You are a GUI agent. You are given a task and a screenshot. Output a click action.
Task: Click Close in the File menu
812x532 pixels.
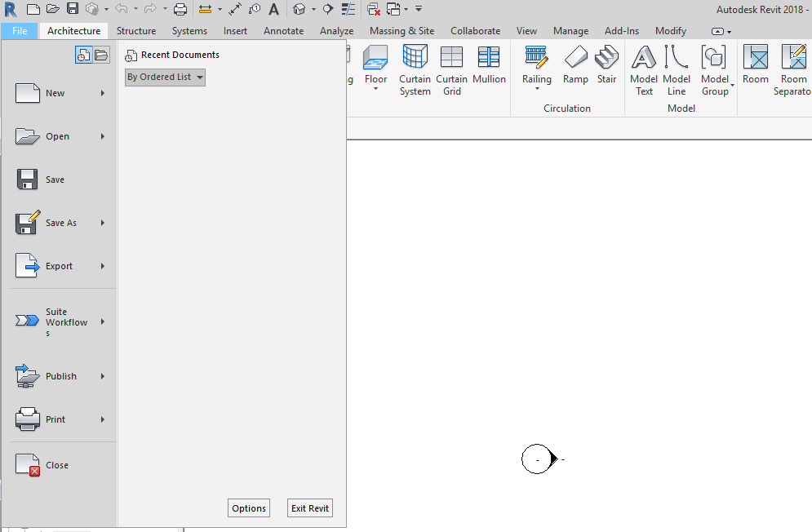[60, 464]
